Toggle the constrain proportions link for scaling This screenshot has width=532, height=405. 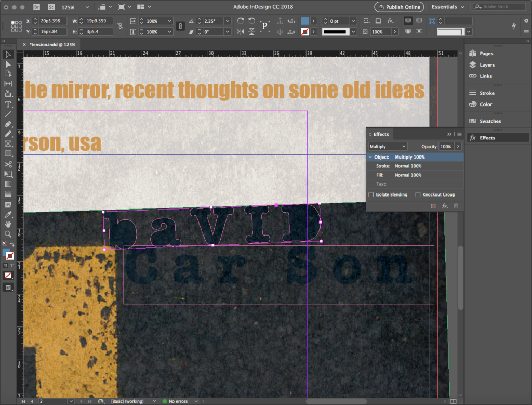coord(180,26)
